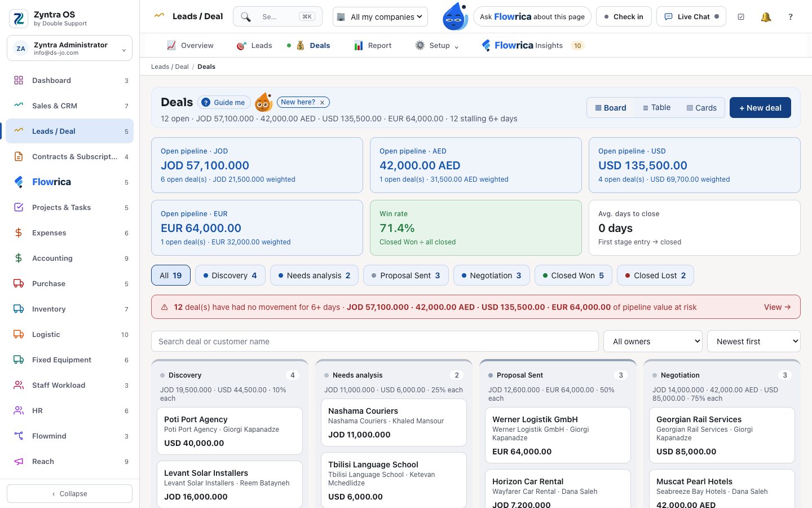Open the Expenses dollar icon
Screen dimensions: 812x508
point(19,233)
